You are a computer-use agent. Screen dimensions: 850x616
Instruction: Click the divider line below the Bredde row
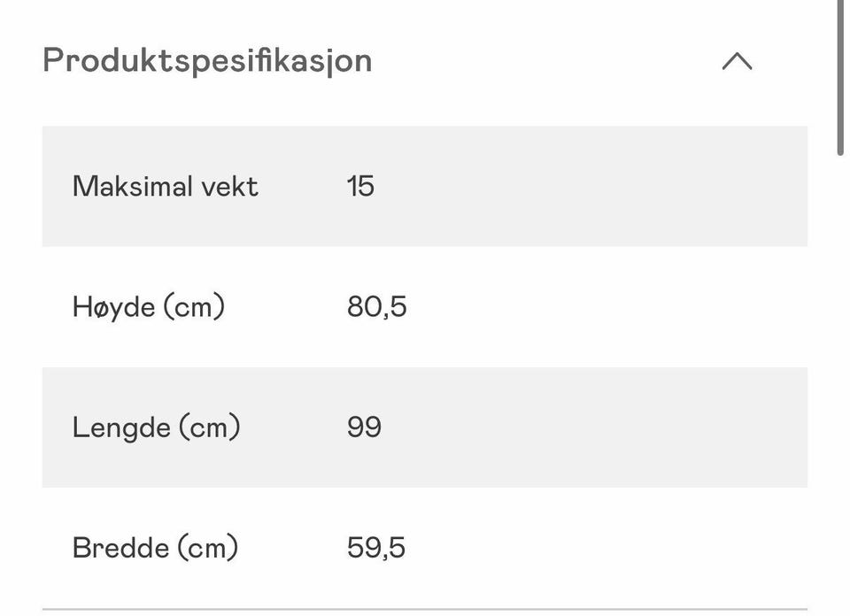425,610
